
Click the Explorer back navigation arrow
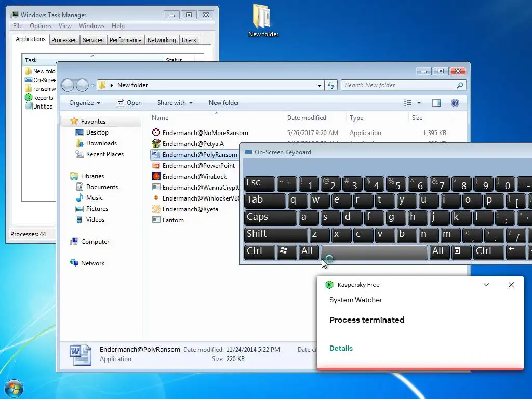68,86
